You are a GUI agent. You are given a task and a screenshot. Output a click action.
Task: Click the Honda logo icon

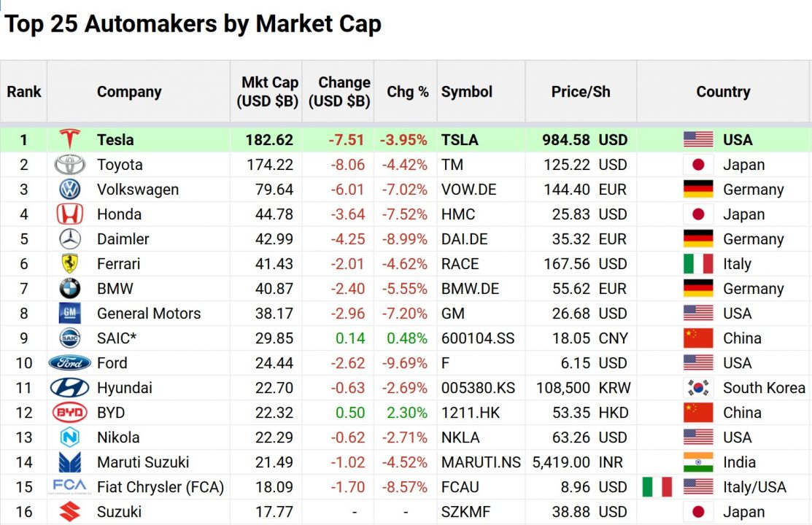click(69, 214)
